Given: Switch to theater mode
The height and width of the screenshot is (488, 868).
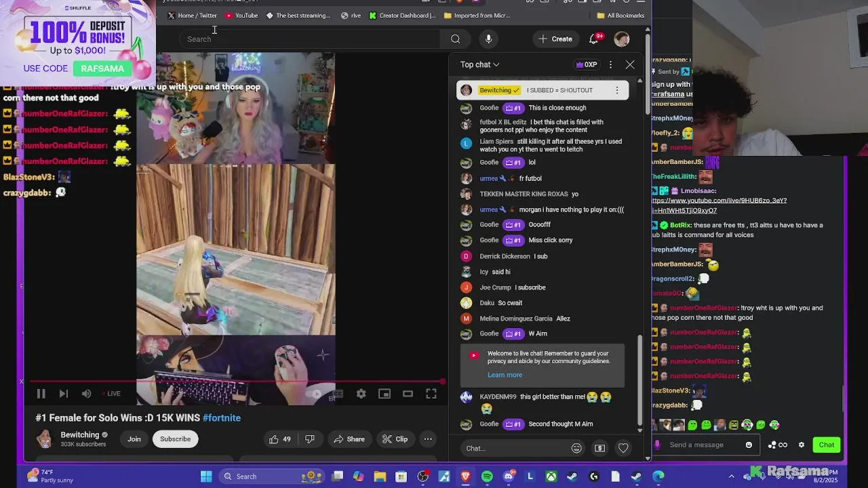Looking at the screenshot, I should coord(408,394).
